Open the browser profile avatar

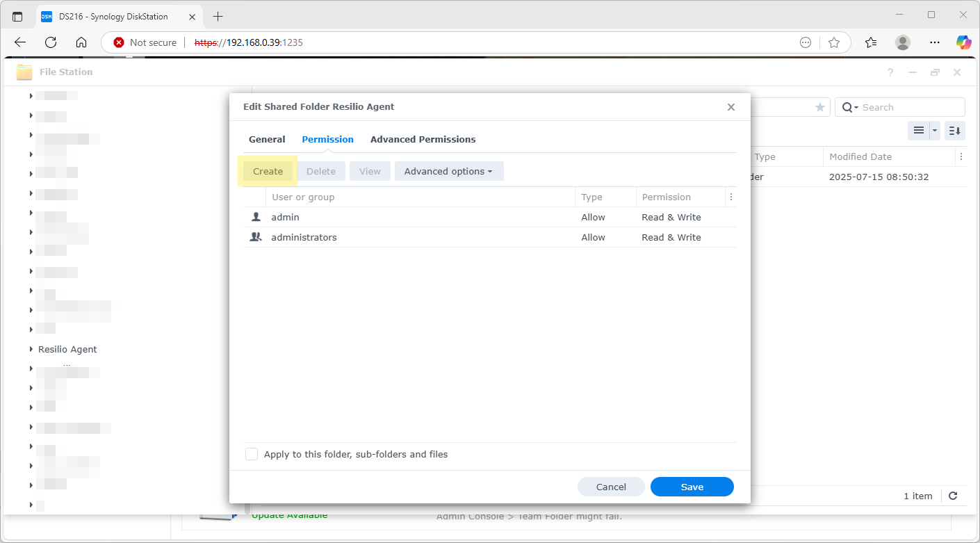coord(902,42)
